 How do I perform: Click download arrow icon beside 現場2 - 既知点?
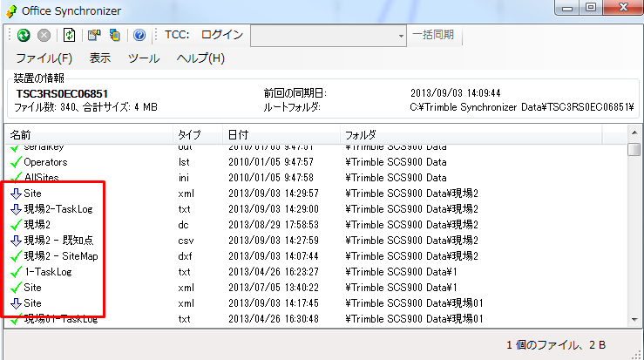pos(16,241)
